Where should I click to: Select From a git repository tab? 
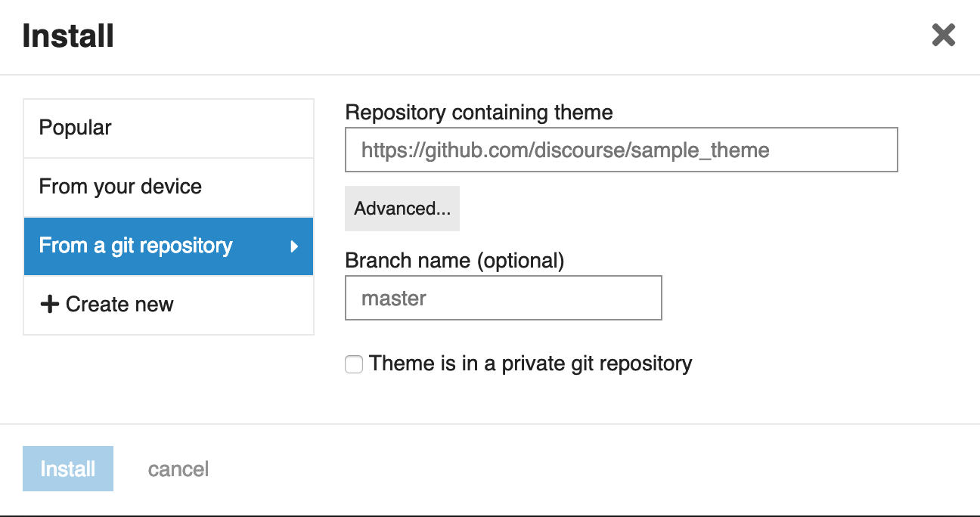click(136, 246)
